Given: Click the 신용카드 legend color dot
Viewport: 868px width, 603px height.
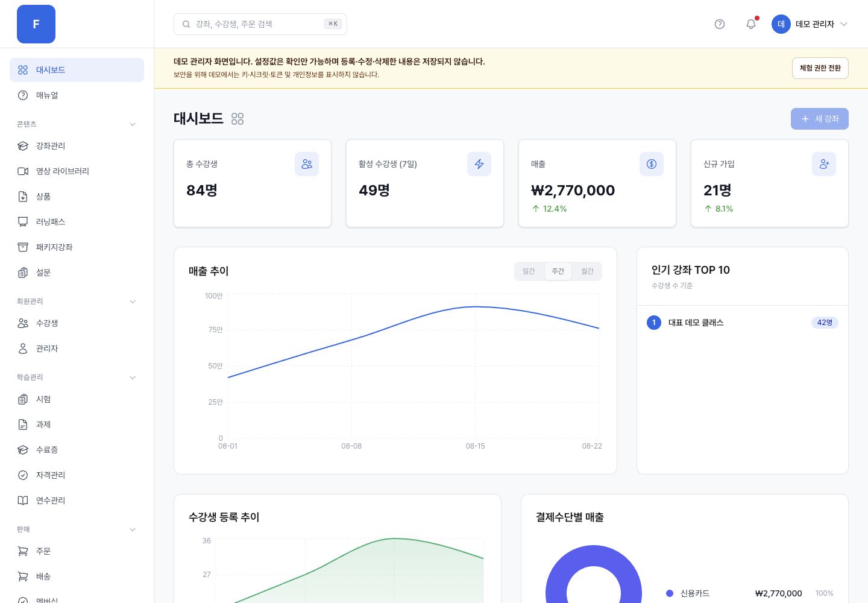Looking at the screenshot, I should pos(670,593).
